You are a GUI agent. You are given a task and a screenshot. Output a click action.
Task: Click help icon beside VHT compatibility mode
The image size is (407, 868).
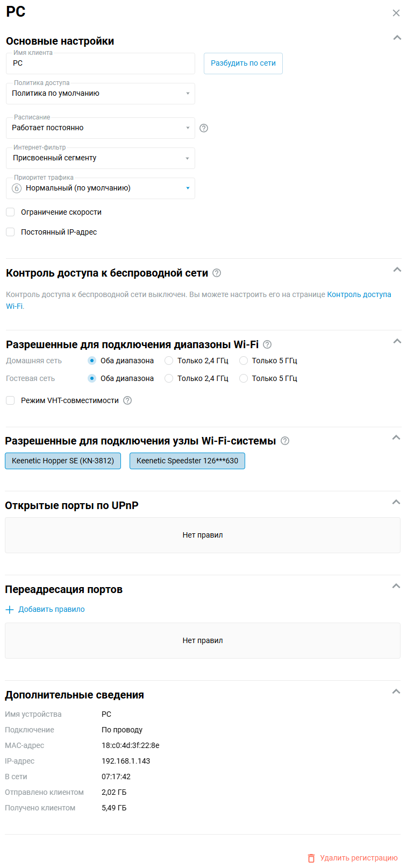coord(127,400)
